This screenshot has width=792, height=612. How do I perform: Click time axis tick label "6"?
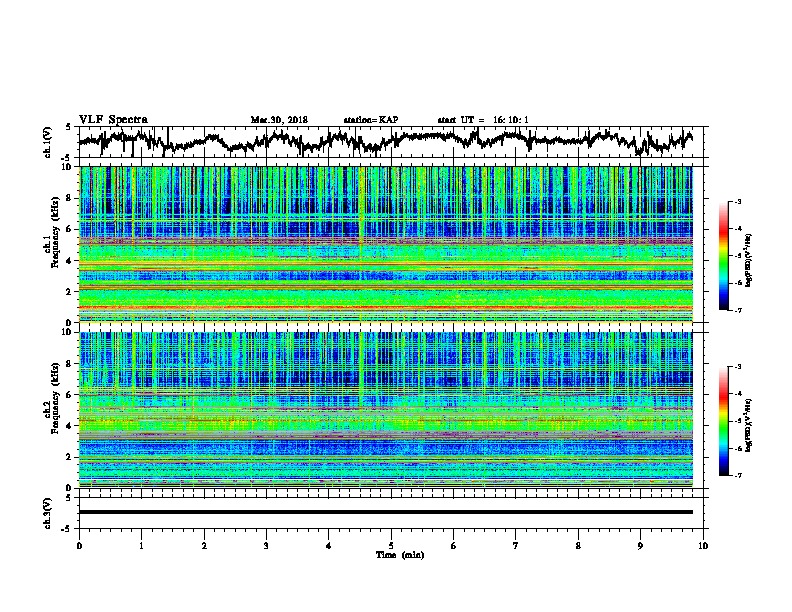click(x=454, y=545)
